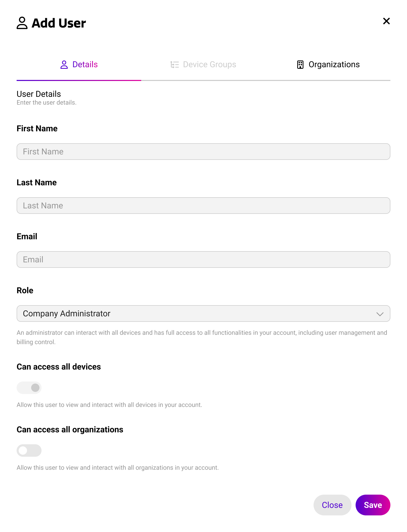Click the Close button
407x532 pixels.
tap(333, 505)
